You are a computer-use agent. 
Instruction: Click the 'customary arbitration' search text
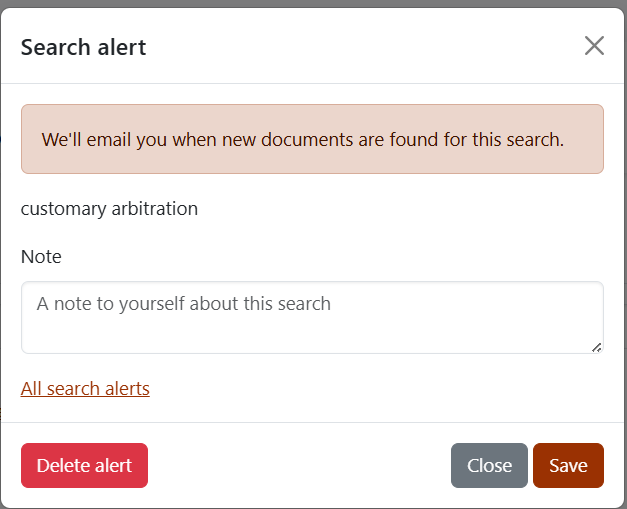pos(109,209)
